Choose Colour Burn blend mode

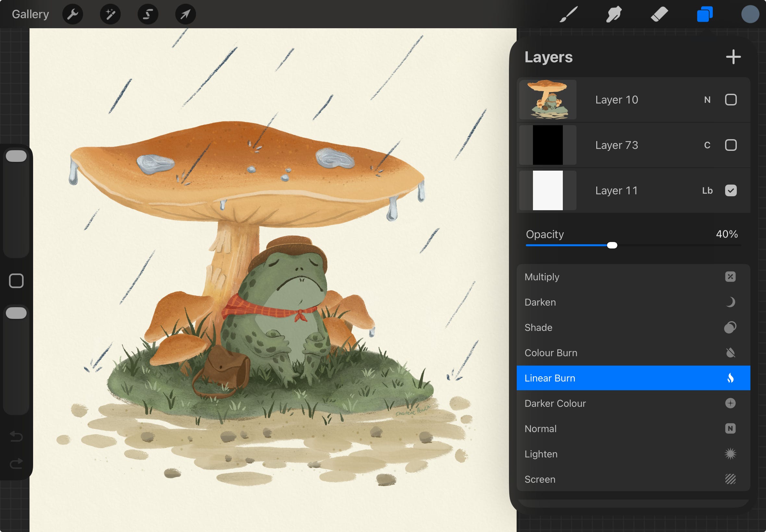coord(633,353)
